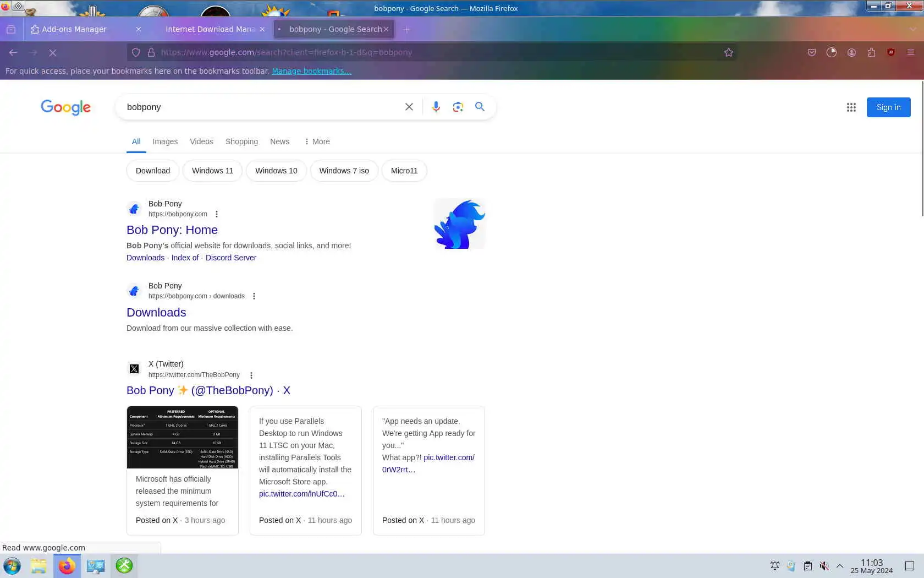Click the Google search magnifier button

pos(480,107)
